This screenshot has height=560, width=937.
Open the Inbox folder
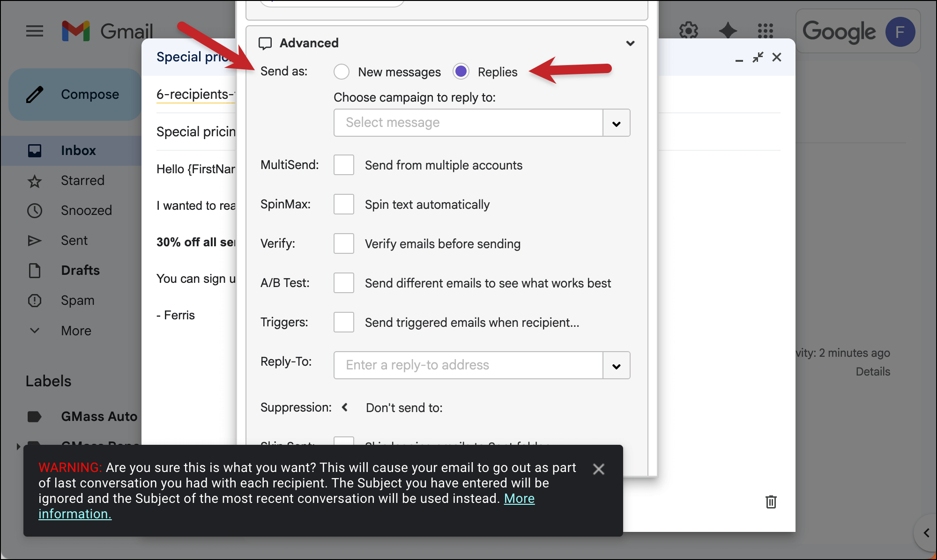(x=78, y=150)
